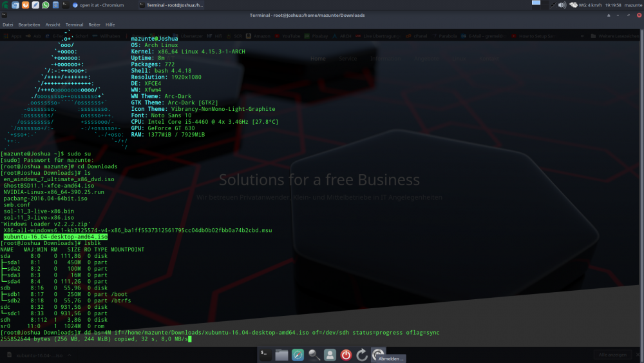644x363 pixels.
Task: Click 'Windows Loader v2.2.2.zip' filename
Action: (46, 224)
